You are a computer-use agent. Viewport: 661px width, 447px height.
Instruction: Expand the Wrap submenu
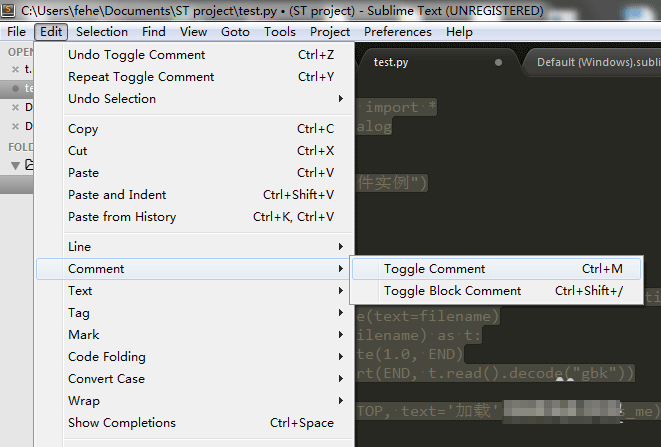pos(194,400)
